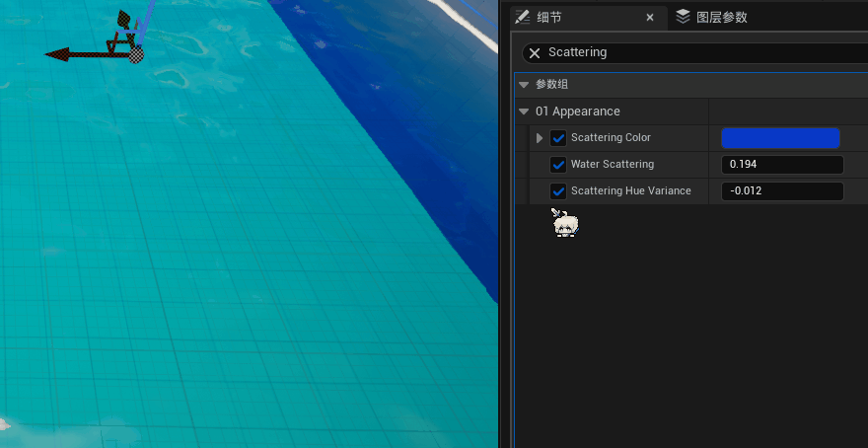868x448 pixels.
Task: Edit the Water Scattering value 0.194
Action: point(782,165)
